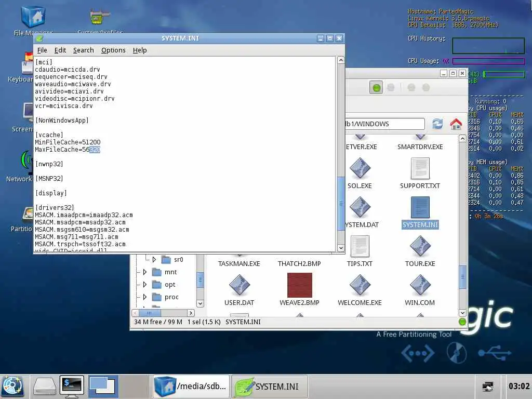Viewport: 532px width, 399px height.
Task: Open the Parted Magic start menu button
Action: coord(12,387)
